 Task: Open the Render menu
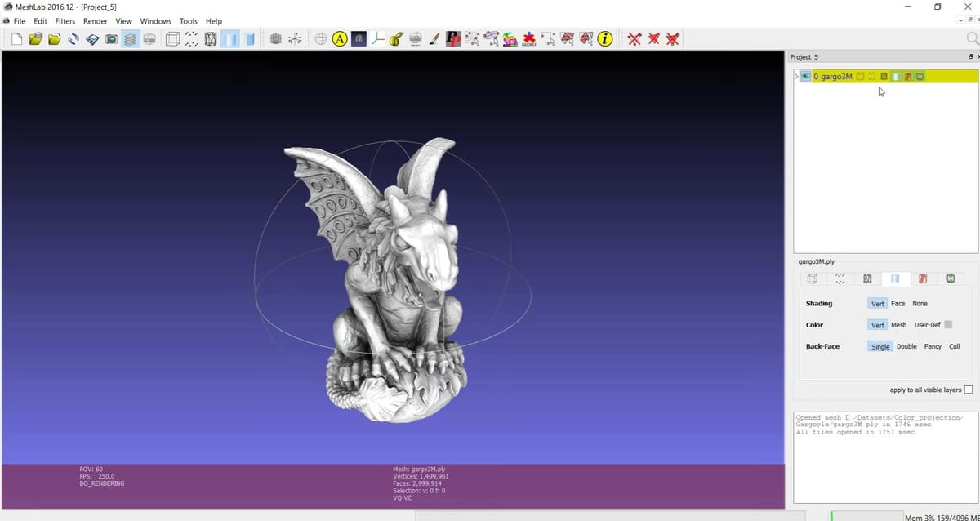pyautogui.click(x=96, y=21)
